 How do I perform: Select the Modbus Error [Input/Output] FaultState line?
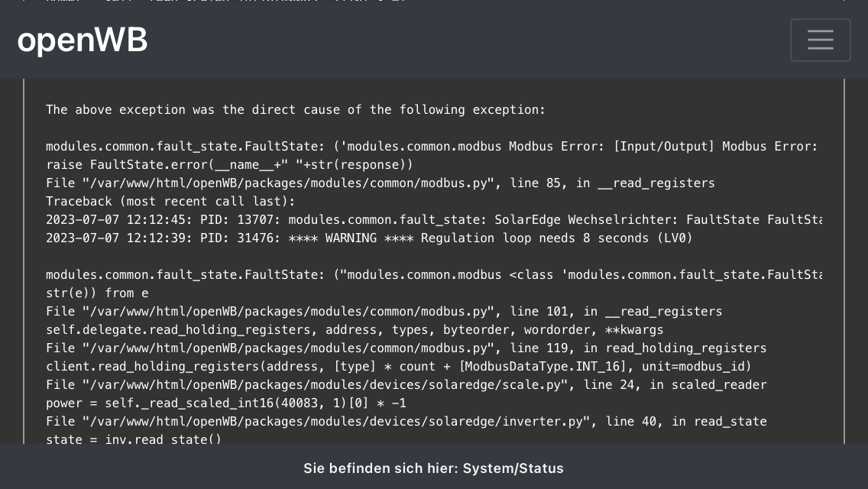(x=432, y=147)
